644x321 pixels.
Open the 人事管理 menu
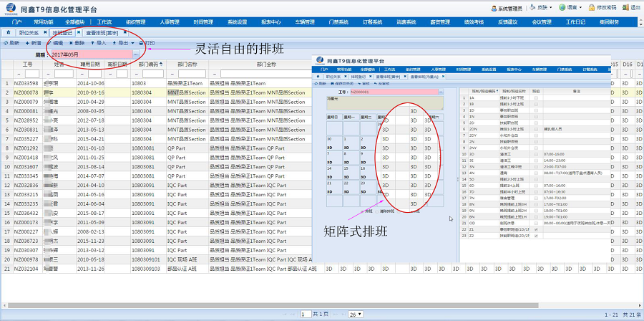tap(170, 22)
